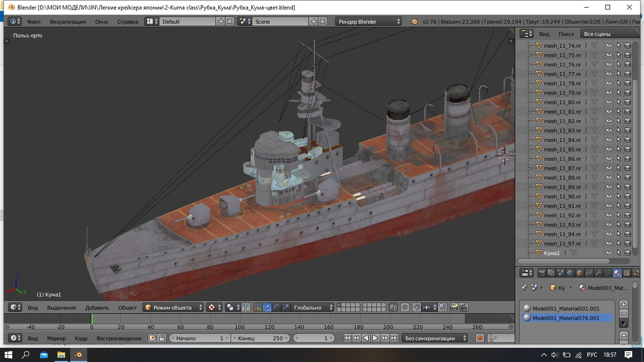Screen dimensions: 644x362
Task: Expand the mesh_11_75.nr tree item
Action: pyautogui.click(x=528, y=55)
